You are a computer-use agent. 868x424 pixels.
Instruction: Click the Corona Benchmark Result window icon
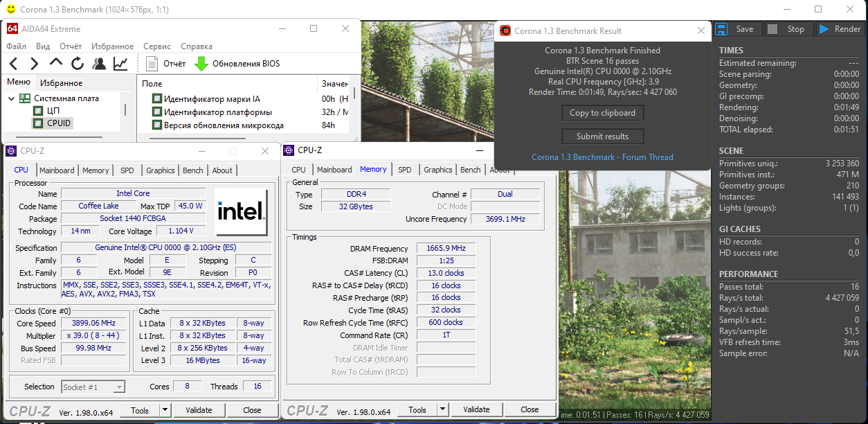[x=505, y=30]
